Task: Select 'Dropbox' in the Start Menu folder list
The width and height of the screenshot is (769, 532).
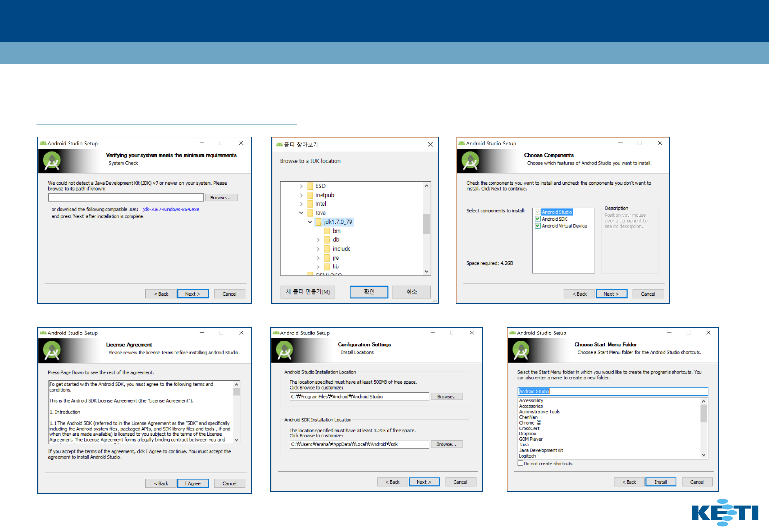Action: click(527, 434)
